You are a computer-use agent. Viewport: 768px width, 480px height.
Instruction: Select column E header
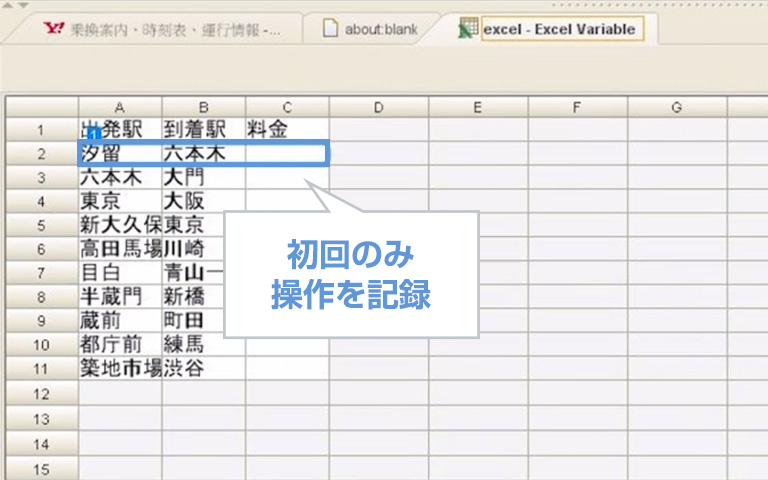coord(478,107)
